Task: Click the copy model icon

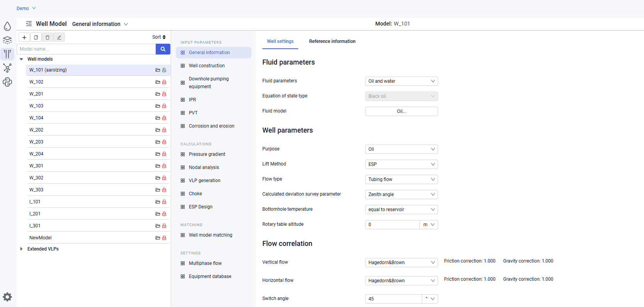Action: pos(36,38)
